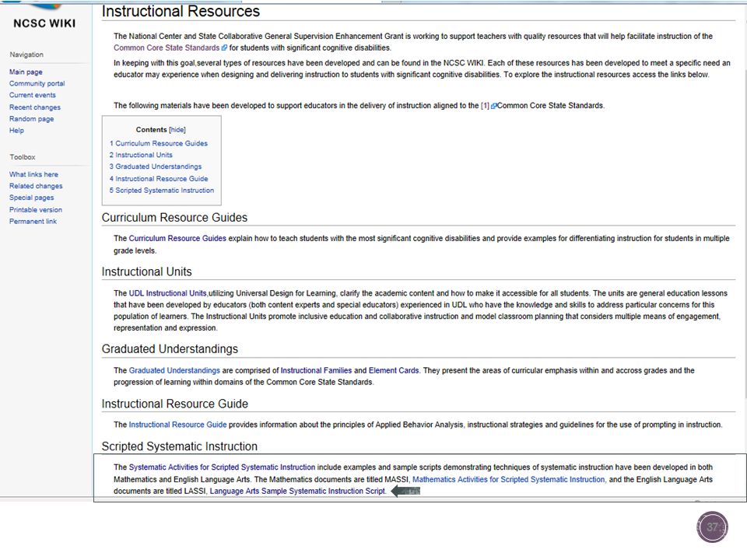
Task: Click the Graduated Understandings section heading
Action: pos(170,349)
